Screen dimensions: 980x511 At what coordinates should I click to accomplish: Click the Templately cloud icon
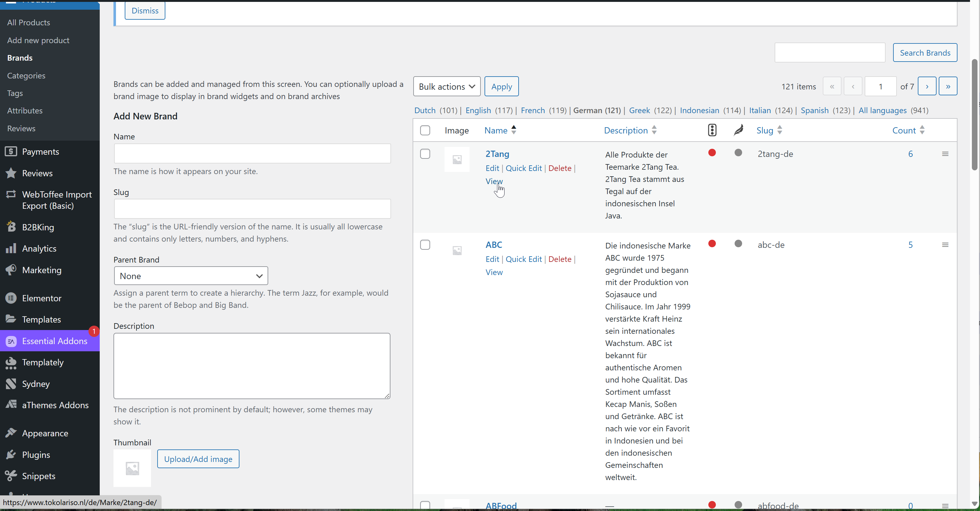[11, 362]
